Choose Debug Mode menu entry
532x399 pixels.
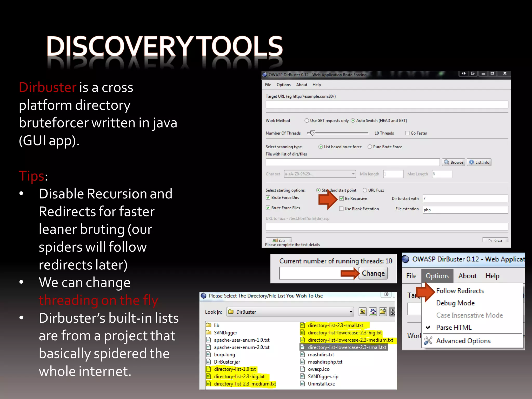pyautogui.click(x=455, y=303)
